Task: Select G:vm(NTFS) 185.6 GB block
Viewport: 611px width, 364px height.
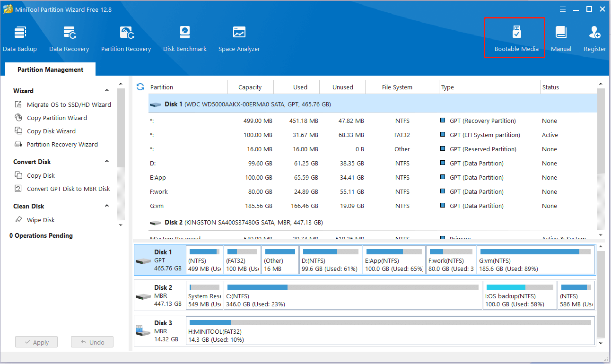Action: click(x=535, y=260)
